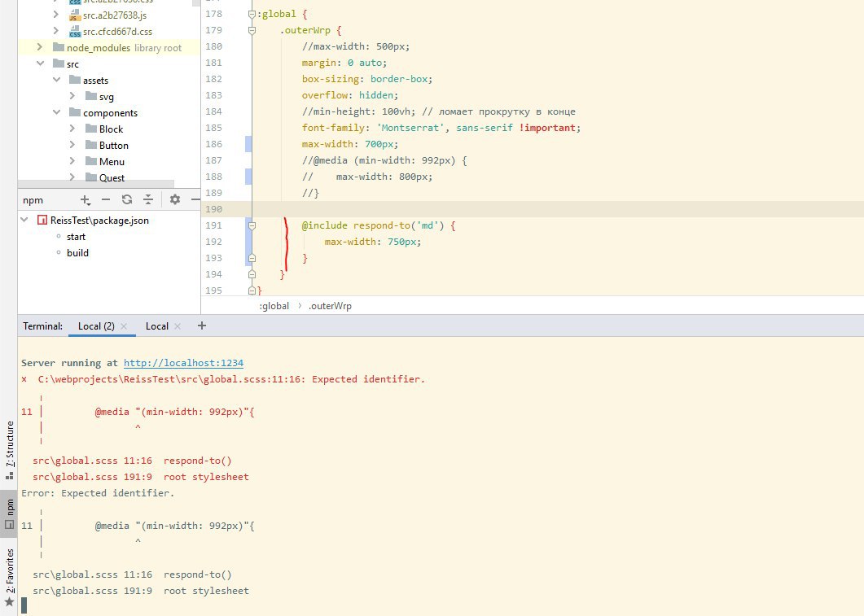Click the svg folder icon

click(x=91, y=96)
